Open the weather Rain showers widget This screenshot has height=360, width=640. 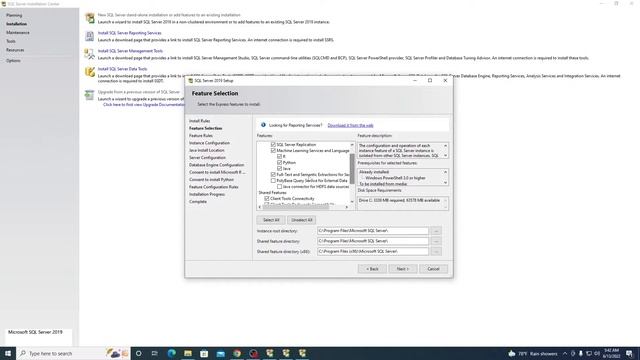coord(533,353)
